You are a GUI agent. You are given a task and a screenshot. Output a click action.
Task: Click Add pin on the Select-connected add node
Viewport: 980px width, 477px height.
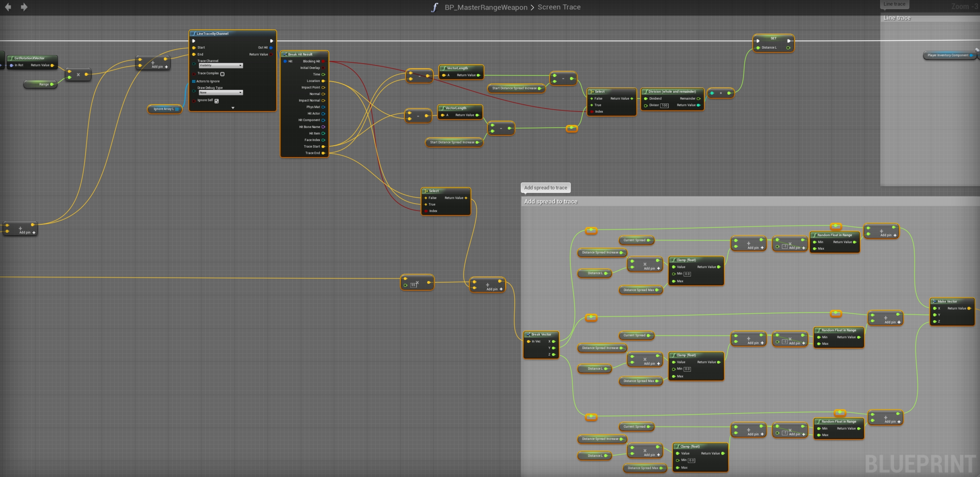494,289
